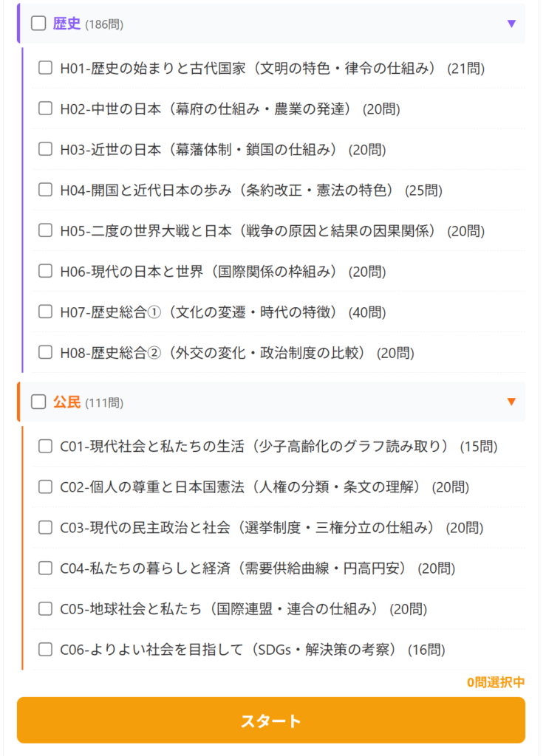Viewport: 546px width, 756px height.
Task: Tick the H01 歴史の始まりと古代国家 checkbox
Action: pos(45,68)
